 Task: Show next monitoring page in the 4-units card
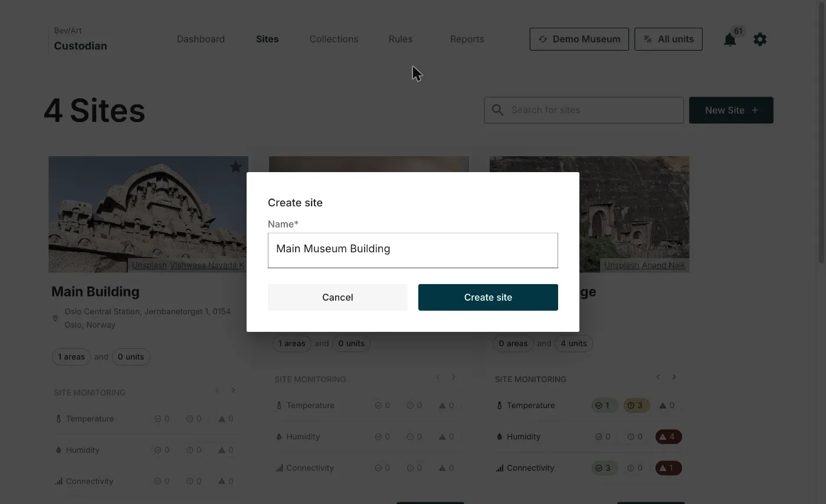pyautogui.click(x=674, y=377)
